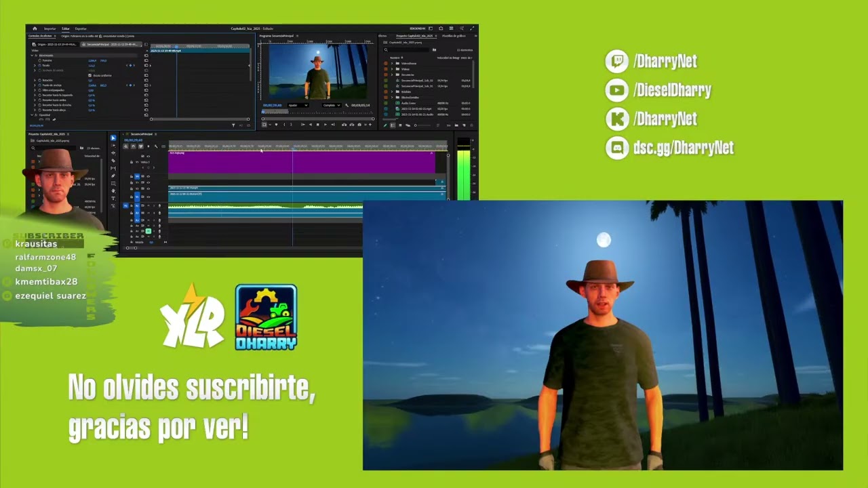Select the Hand tool in the timeline toolbar

pyautogui.click(x=113, y=190)
